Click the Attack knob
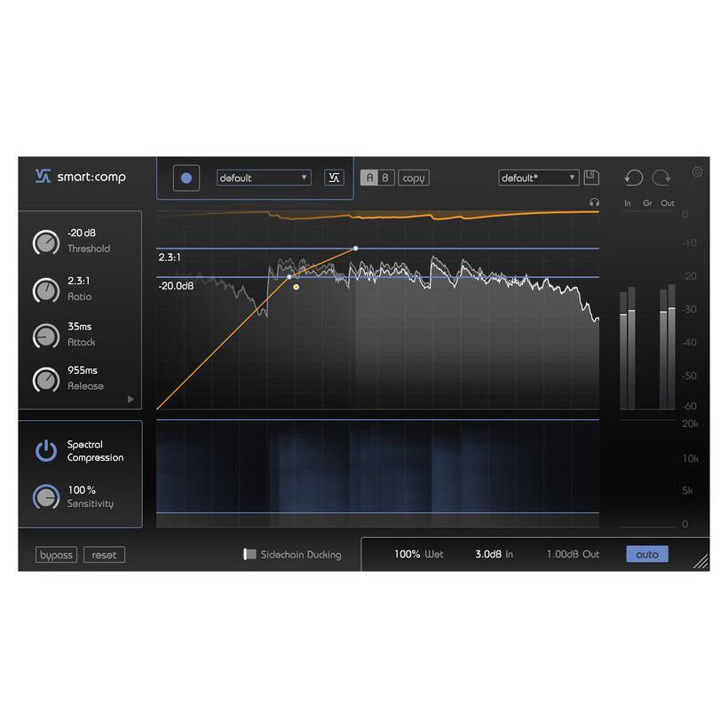This screenshot has width=728, height=728. tap(46, 336)
